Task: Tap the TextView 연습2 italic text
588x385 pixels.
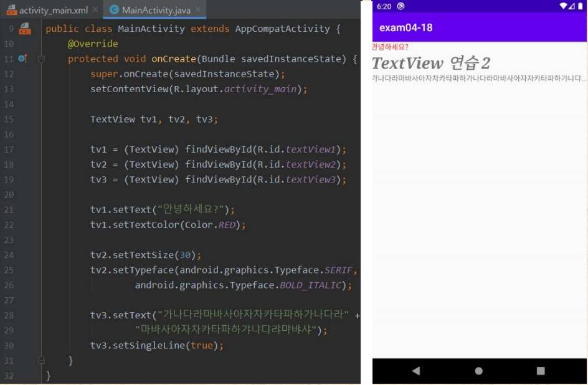Action: point(431,63)
